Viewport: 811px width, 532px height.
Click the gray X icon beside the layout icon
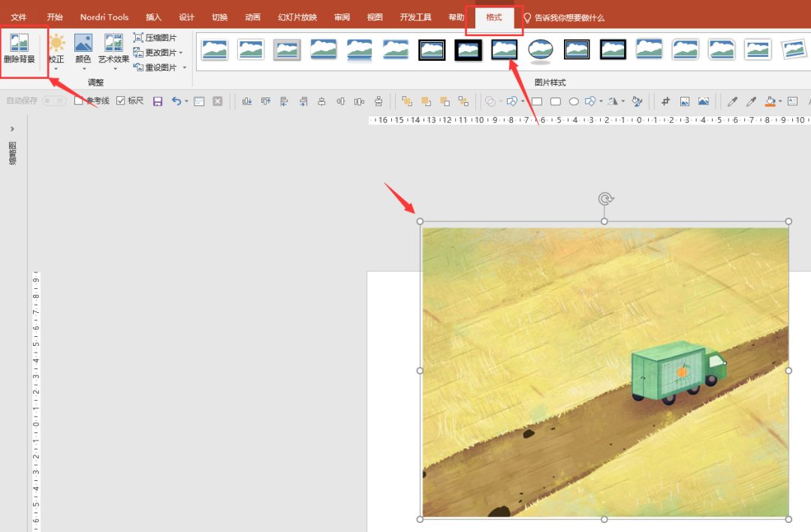point(218,101)
